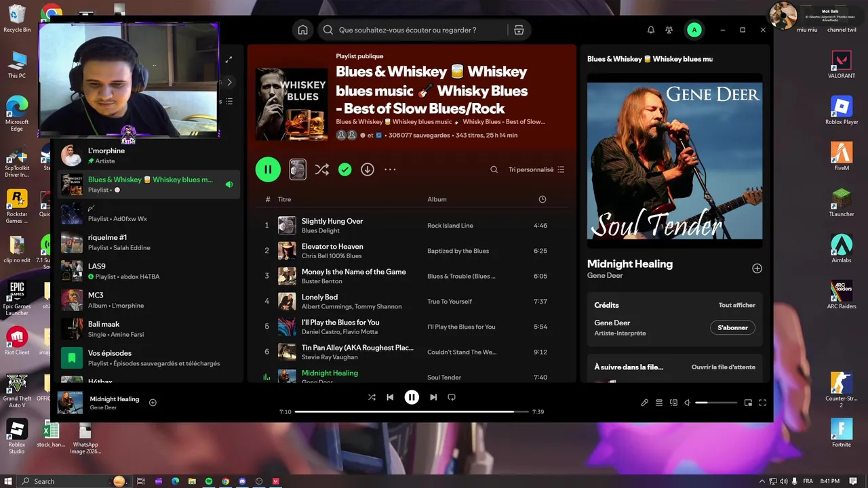Click Tout afficher in Crédits
The height and width of the screenshot is (488, 868).
point(736,305)
